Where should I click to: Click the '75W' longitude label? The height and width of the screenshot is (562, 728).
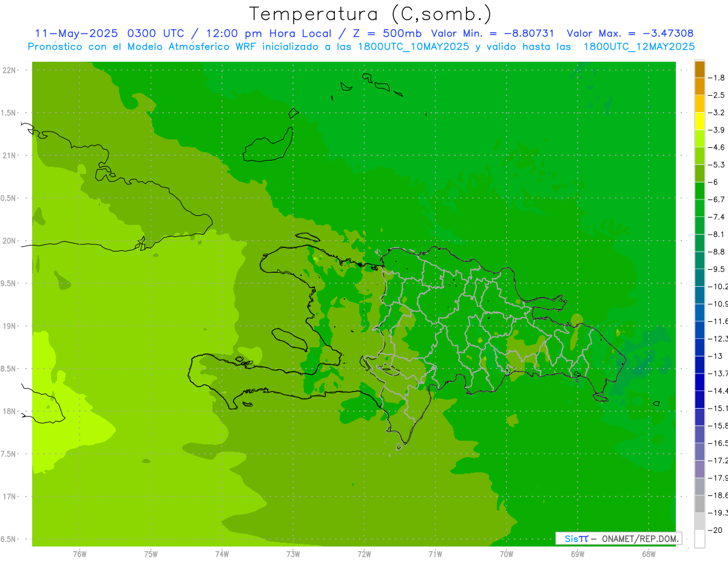pyautogui.click(x=150, y=554)
